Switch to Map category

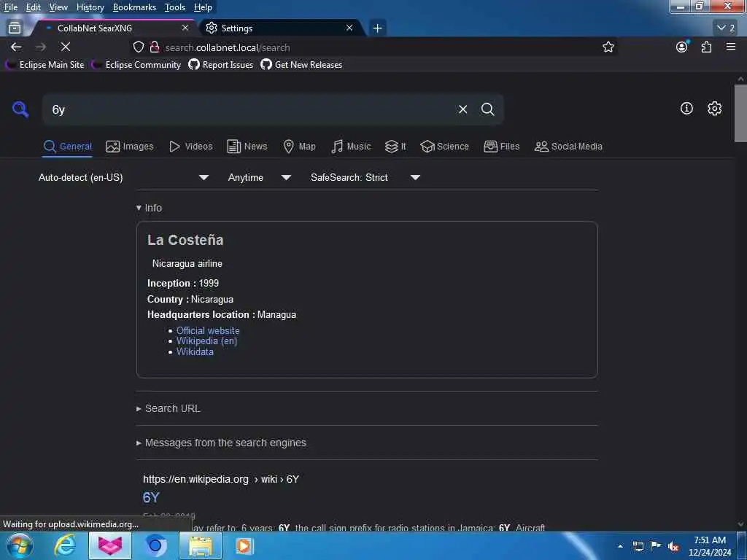tap(299, 146)
